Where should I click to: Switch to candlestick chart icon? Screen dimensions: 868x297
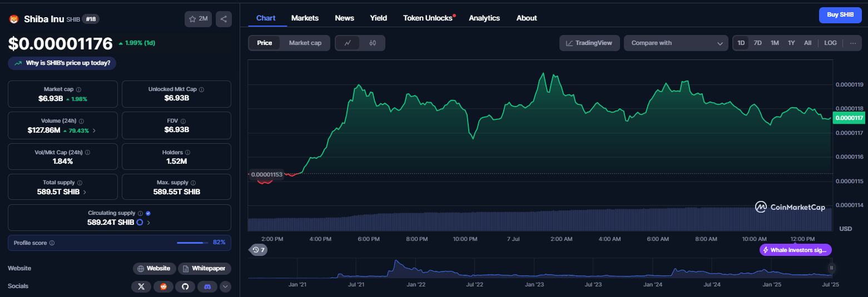[373, 43]
